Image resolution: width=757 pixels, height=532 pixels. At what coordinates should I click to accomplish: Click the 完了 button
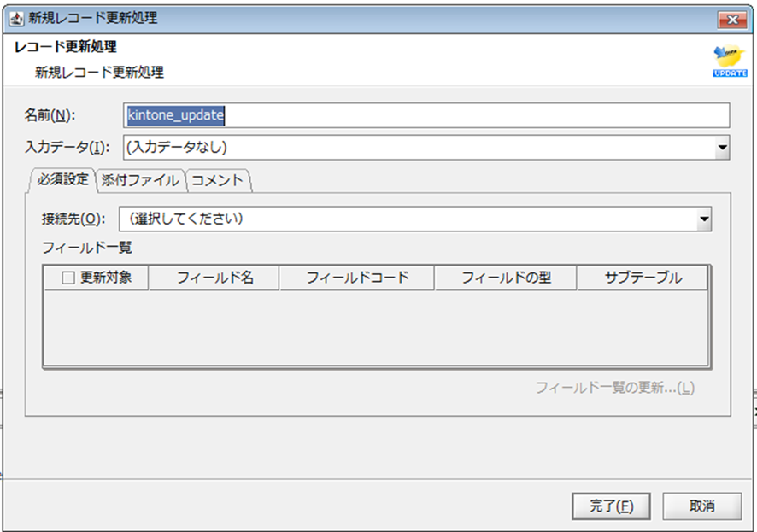610,506
